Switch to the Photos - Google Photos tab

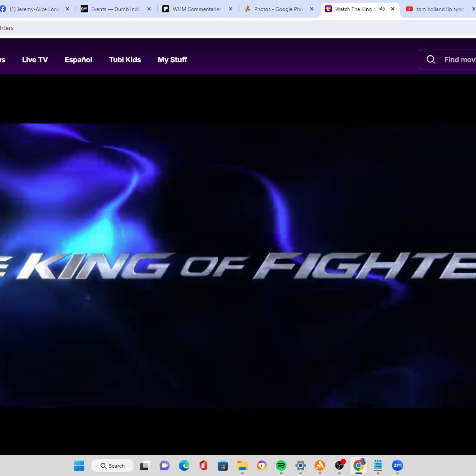click(278, 9)
